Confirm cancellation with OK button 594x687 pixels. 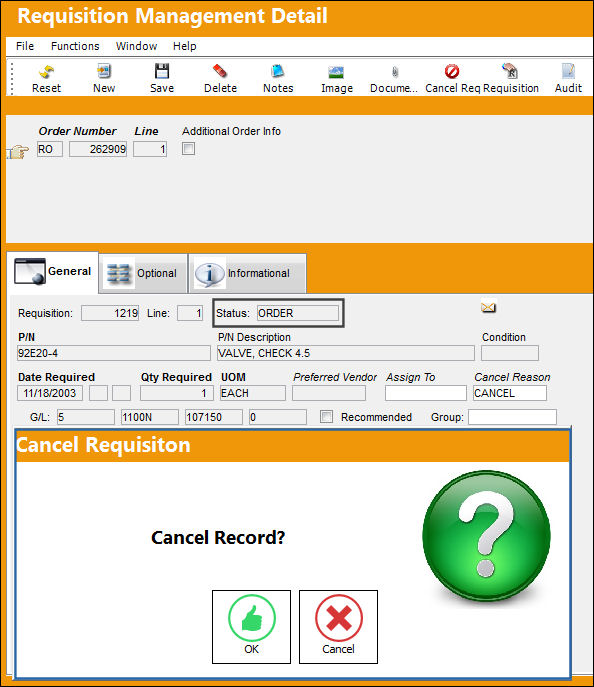point(251,627)
